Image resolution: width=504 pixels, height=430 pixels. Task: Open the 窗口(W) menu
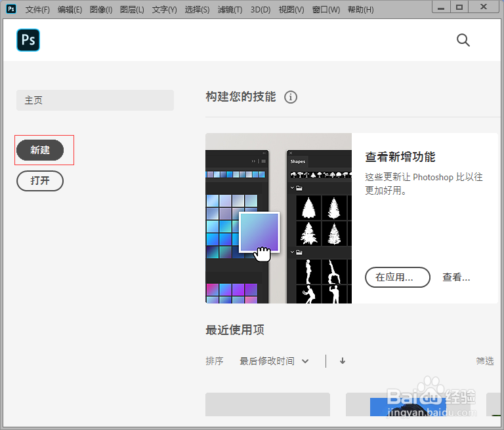tap(326, 10)
